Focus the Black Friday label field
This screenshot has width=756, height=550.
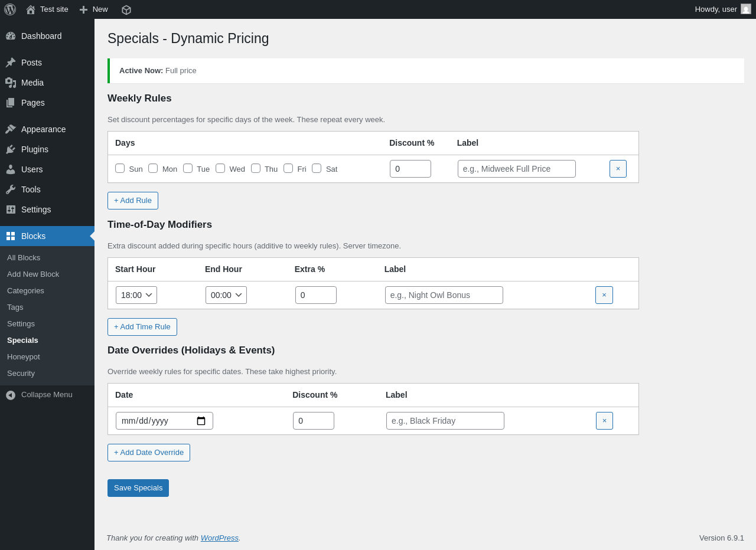point(445,421)
